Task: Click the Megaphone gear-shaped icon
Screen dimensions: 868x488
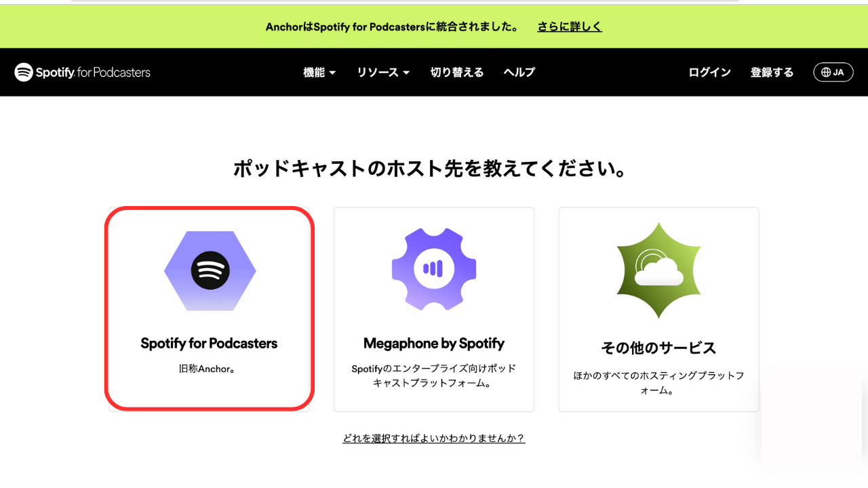Action: pyautogui.click(x=434, y=269)
